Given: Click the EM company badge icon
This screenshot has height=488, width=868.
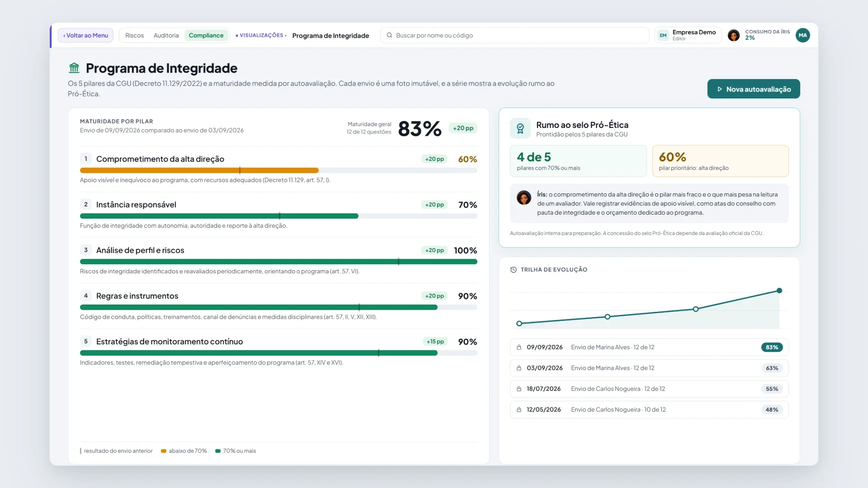Looking at the screenshot, I should tap(663, 35).
